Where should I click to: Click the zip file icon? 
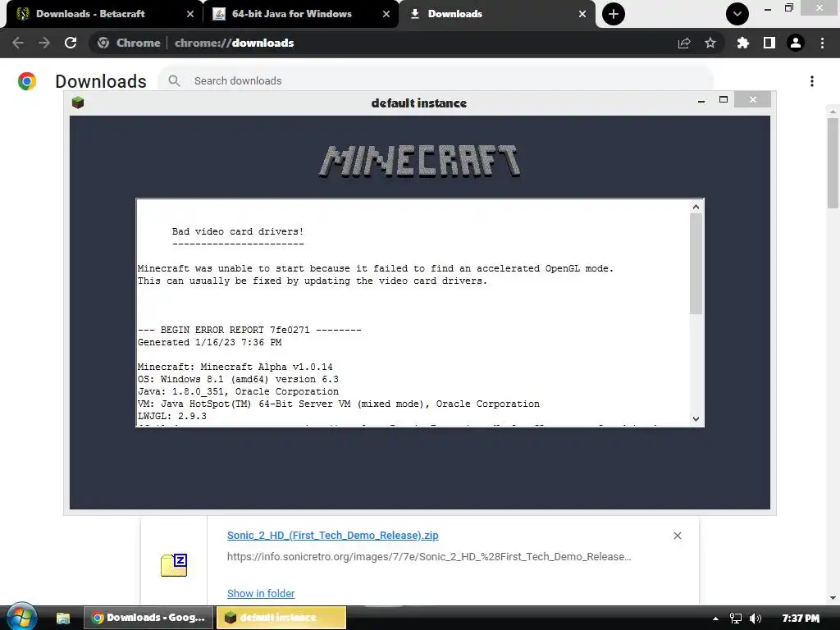(174, 564)
